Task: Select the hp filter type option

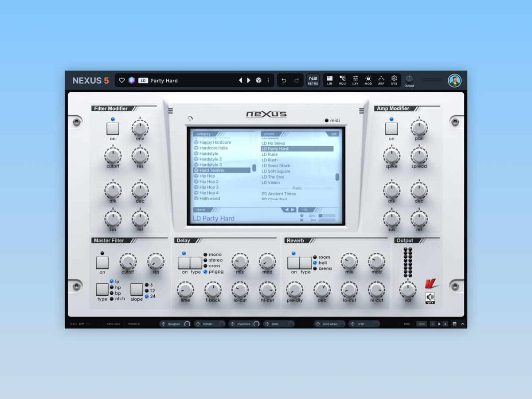Action: point(115,287)
